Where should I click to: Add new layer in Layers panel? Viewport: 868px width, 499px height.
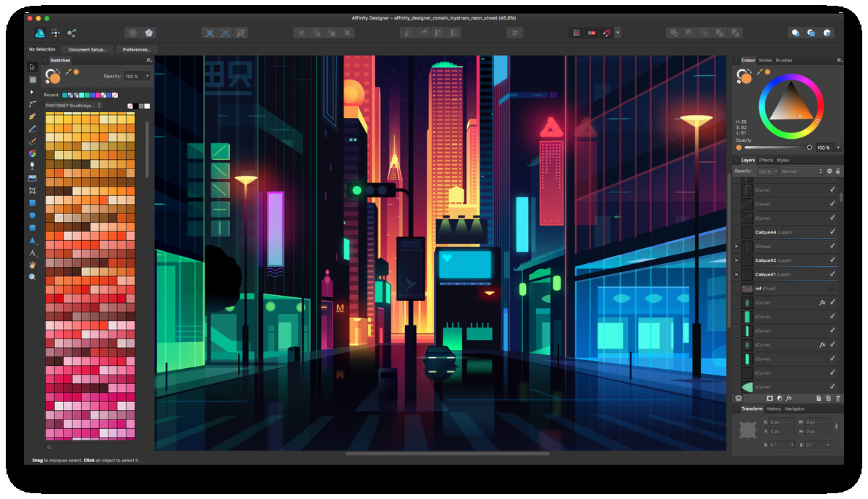click(x=819, y=398)
